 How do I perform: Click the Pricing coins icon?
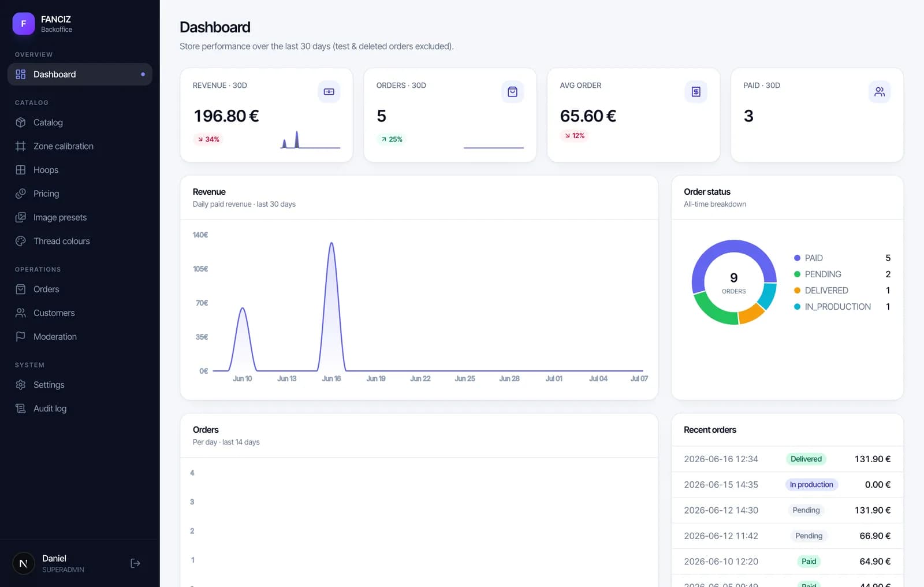coord(21,194)
